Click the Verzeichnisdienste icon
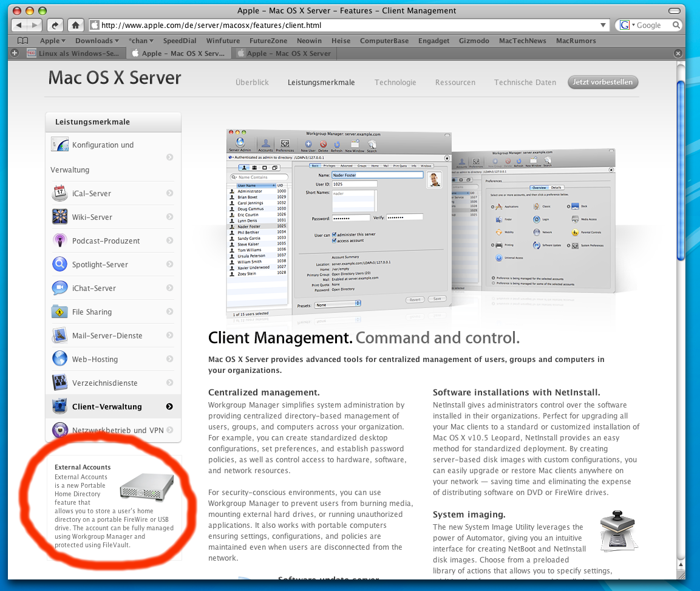The width and height of the screenshot is (700, 591). (x=60, y=383)
